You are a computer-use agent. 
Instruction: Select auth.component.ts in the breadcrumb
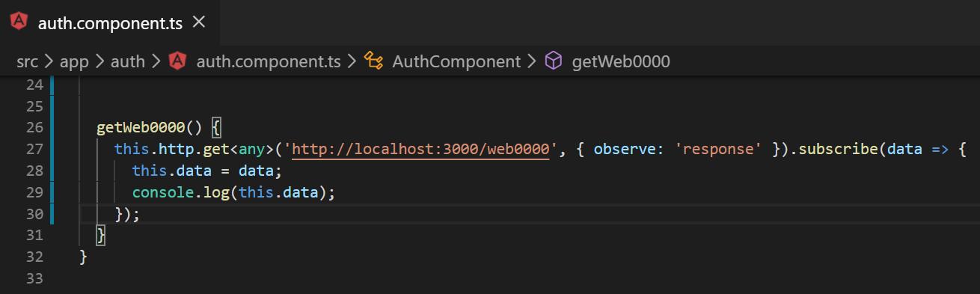pos(268,61)
